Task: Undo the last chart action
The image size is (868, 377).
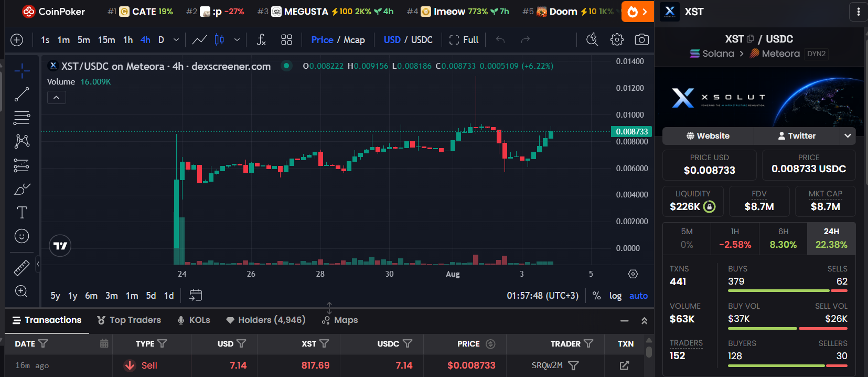Action: [500, 40]
